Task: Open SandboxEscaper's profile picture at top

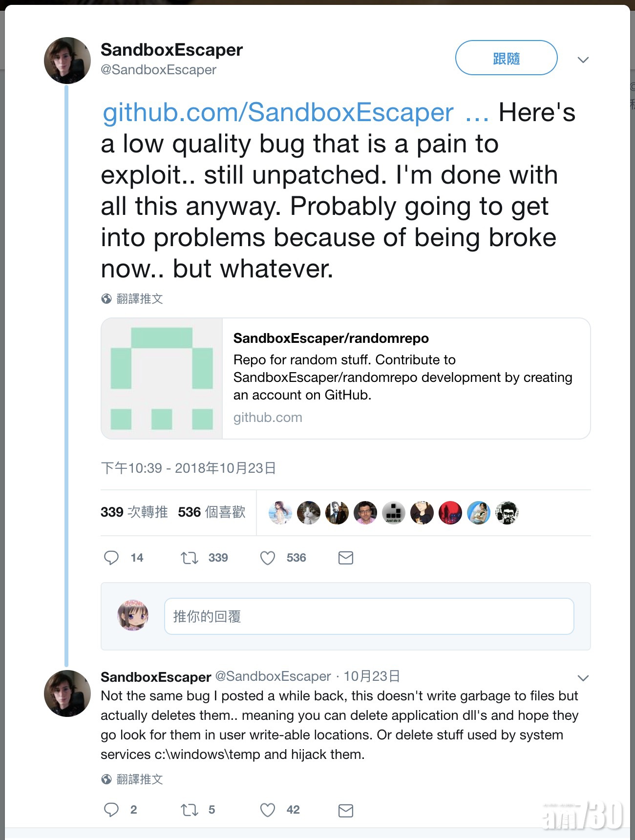Action: point(67,61)
